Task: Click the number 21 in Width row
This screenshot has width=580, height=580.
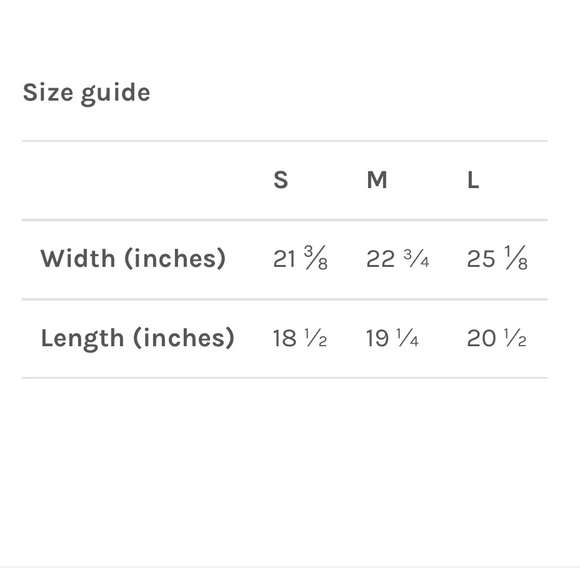Action: (x=284, y=259)
